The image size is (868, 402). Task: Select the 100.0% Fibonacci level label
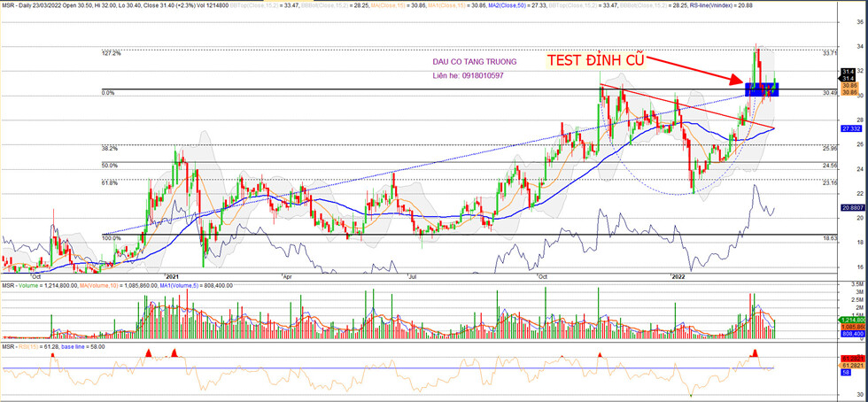(x=110, y=237)
